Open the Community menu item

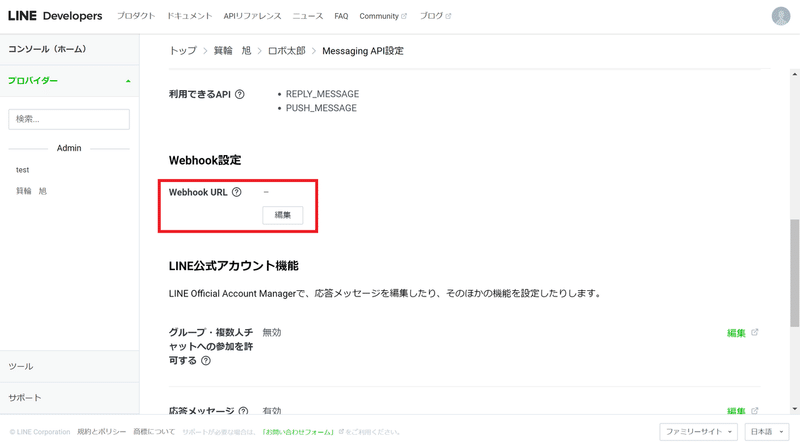379,16
